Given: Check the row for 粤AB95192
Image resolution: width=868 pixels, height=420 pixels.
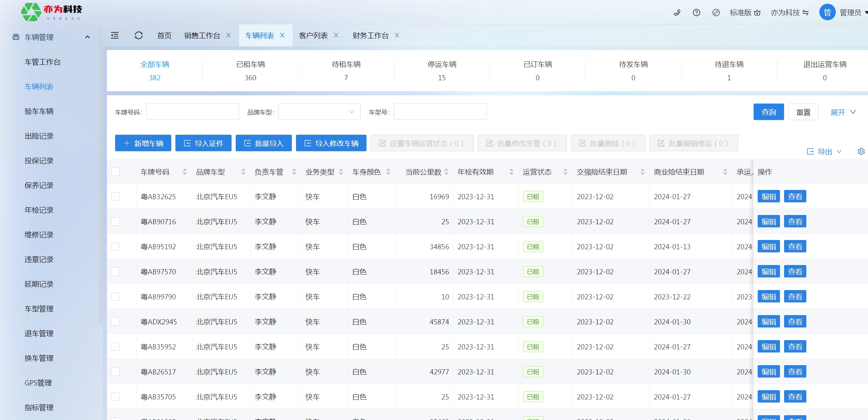Looking at the screenshot, I should tap(115, 247).
